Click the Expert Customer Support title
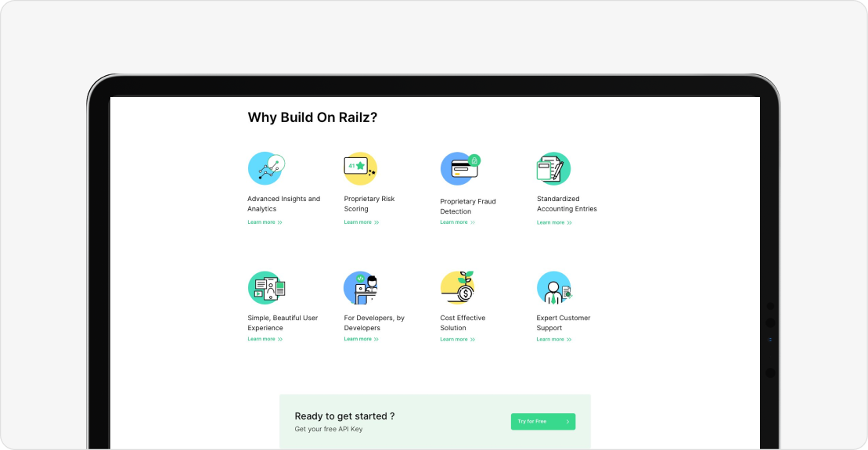The height and width of the screenshot is (450, 868). [564, 322]
